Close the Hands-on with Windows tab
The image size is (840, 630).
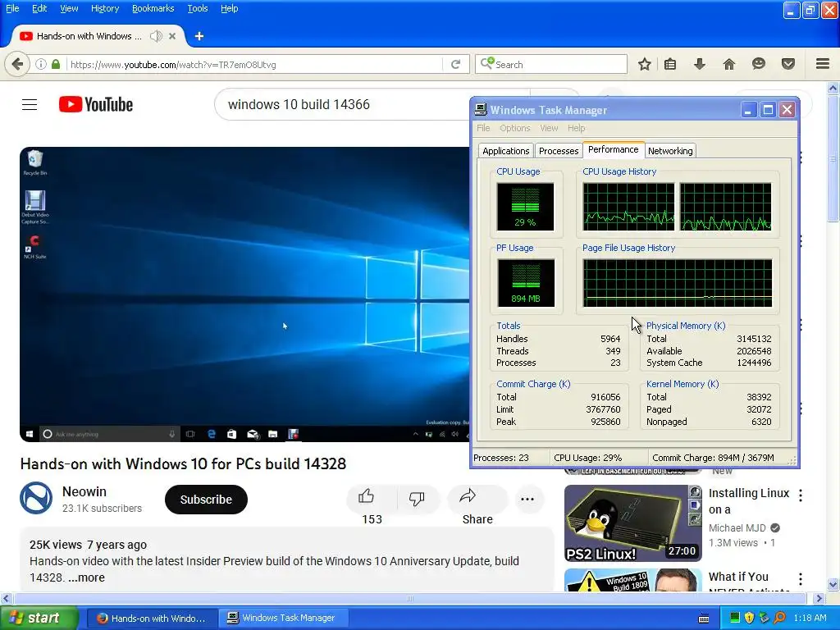[172, 36]
